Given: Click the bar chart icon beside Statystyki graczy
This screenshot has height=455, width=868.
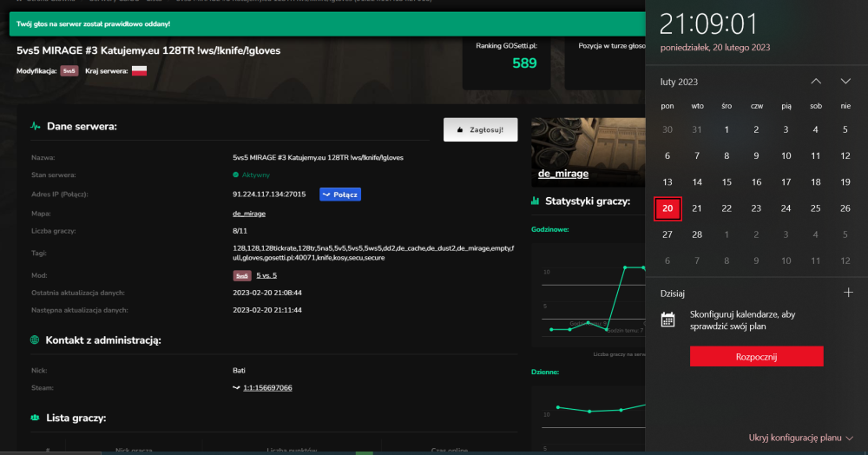Looking at the screenshot, I should [535, 201].
